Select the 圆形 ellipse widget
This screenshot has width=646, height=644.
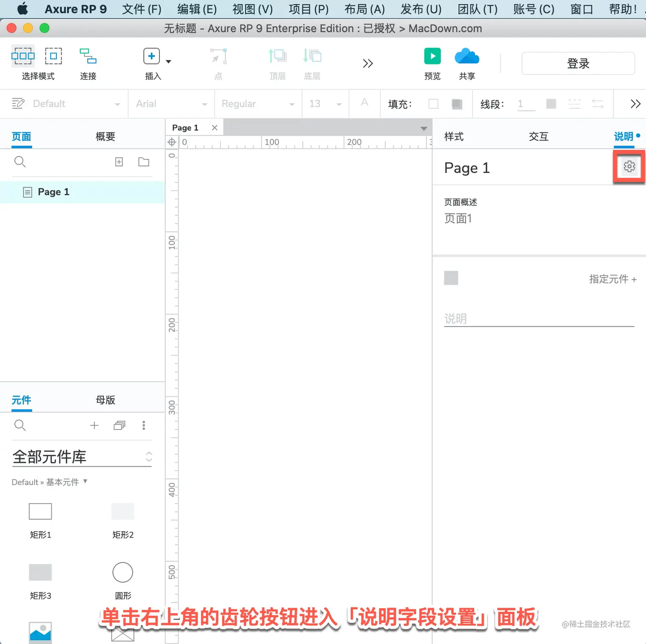(x=123, y=572)
